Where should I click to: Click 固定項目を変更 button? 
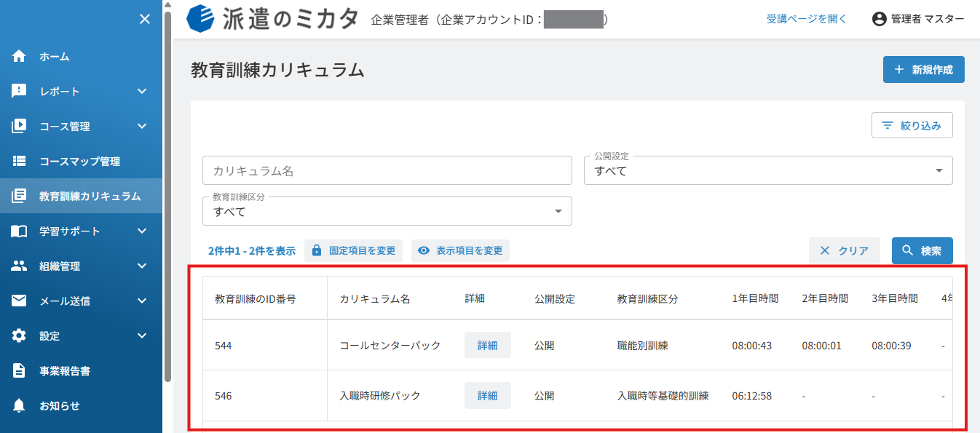click(x=353, y=250)
